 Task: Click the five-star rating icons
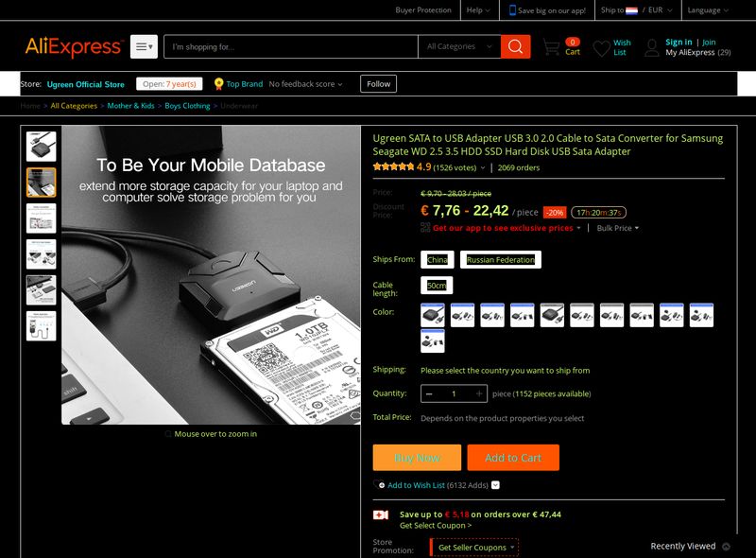tap(393, 167)
